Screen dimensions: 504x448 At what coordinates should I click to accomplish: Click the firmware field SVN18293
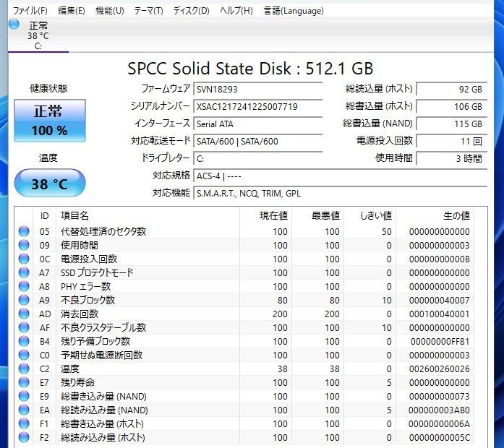[258, 89]
